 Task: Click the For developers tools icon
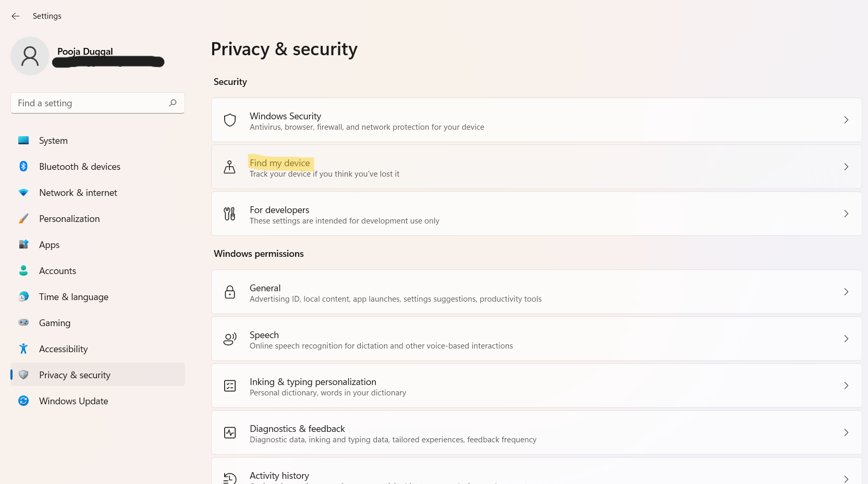click(x=229, y=214)
